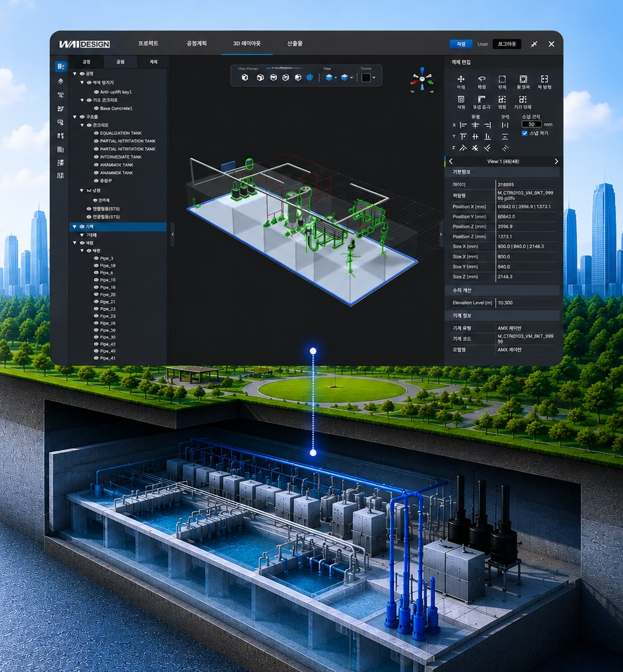623x672 pixels.
Task: Click the blue save button beside User
Action: [x=461, y=44]
